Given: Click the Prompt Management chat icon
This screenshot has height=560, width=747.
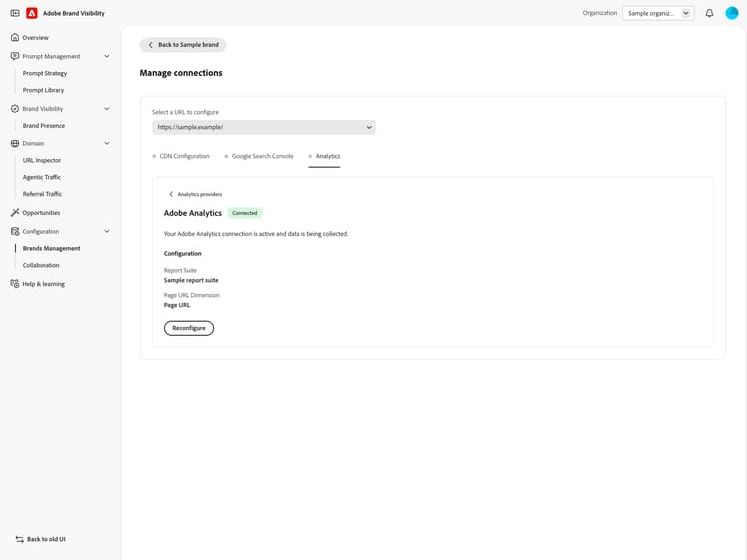Looking at the screenshot, I should (15, 56).
